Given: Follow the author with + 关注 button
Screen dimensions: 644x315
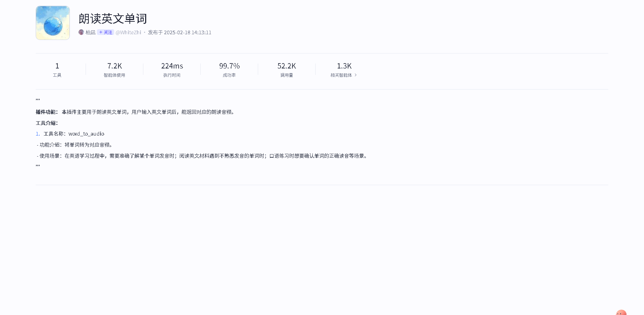Looking at the screenshot, I should tap(106, 32).
